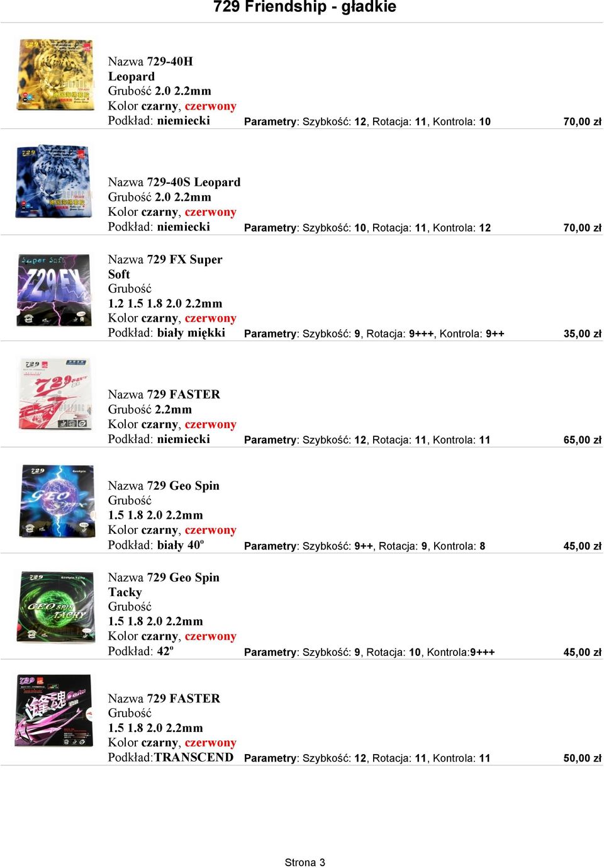Click the 729-40H Leopard yellow rubber image
The image size is (604, 868).
[x=56, y=74]
